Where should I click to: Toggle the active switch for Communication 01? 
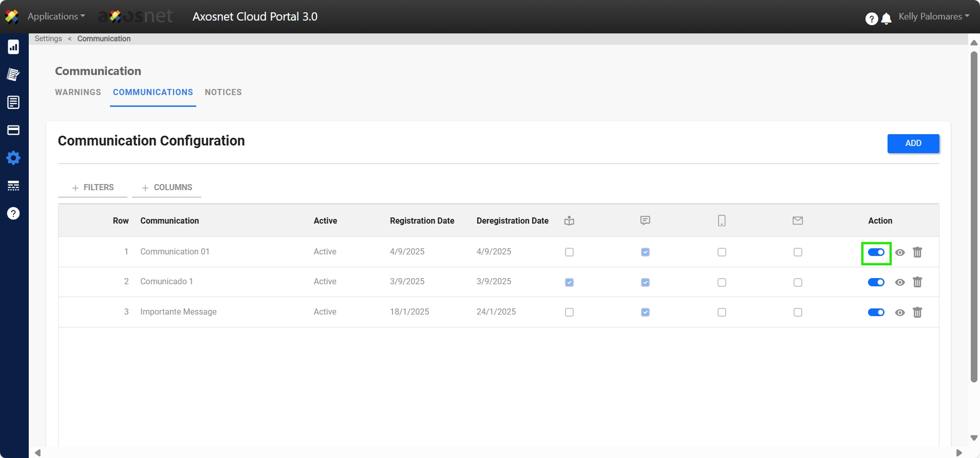coord(876,252)
